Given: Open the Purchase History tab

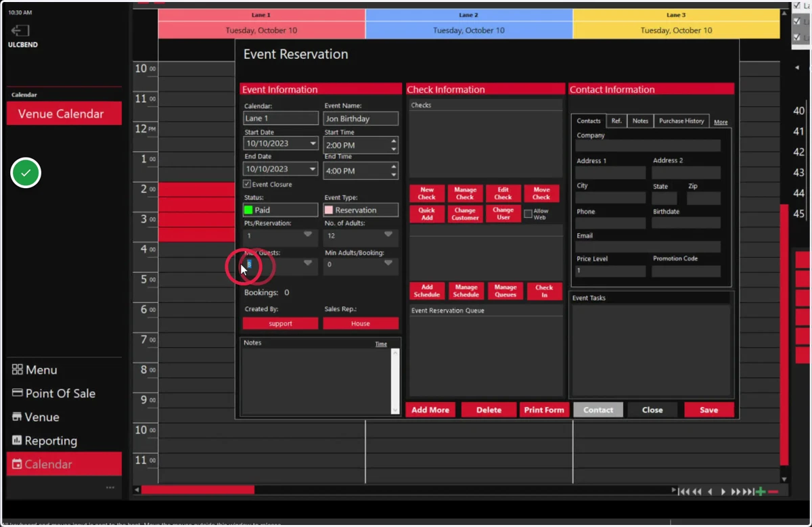Looking at the screenshot, I should point(681,121).
